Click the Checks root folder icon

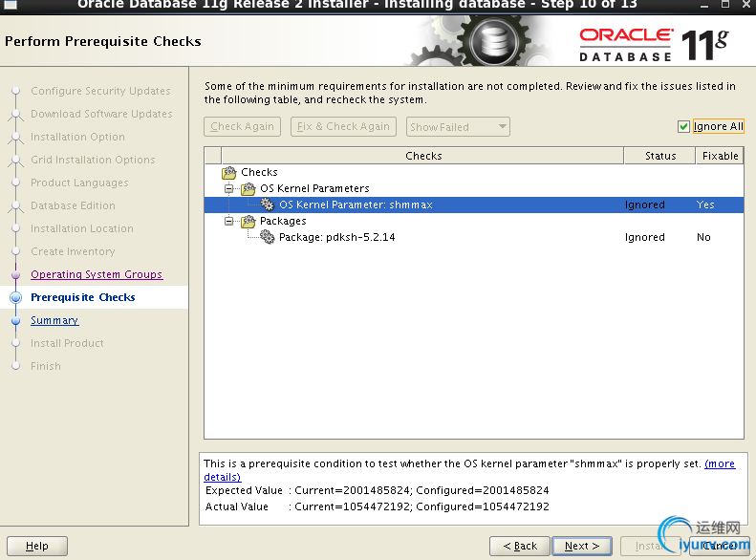point(229,172)
